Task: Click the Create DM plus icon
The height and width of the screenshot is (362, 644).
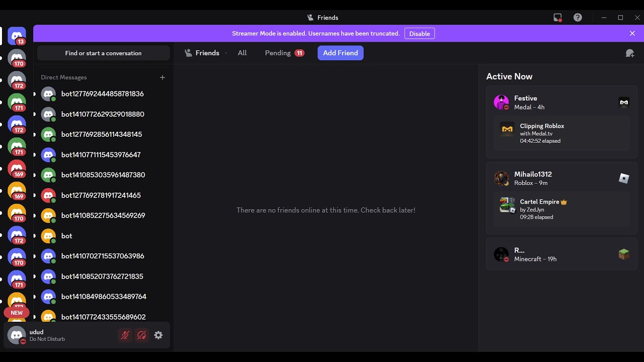Action: coord(163,77)
